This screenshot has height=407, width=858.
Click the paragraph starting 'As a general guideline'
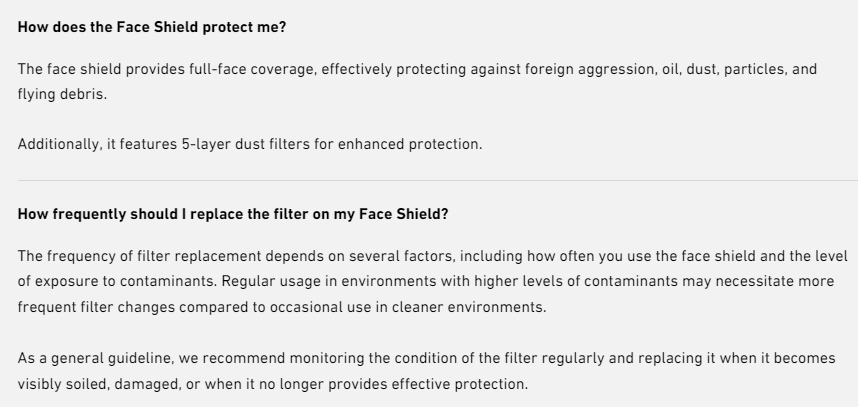point(426,371)
